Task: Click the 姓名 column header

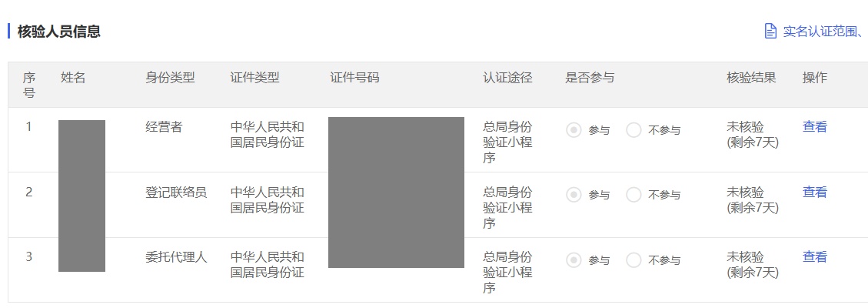Action: pyautogui.click(x=73, y=78)
